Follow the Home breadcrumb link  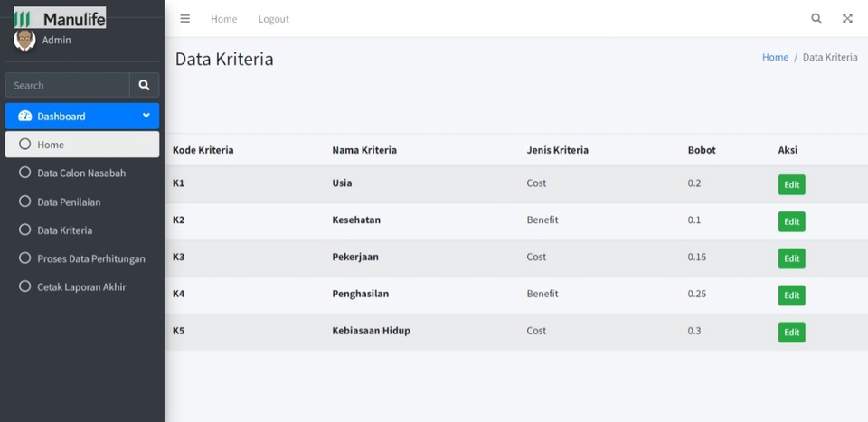(775, 57)
